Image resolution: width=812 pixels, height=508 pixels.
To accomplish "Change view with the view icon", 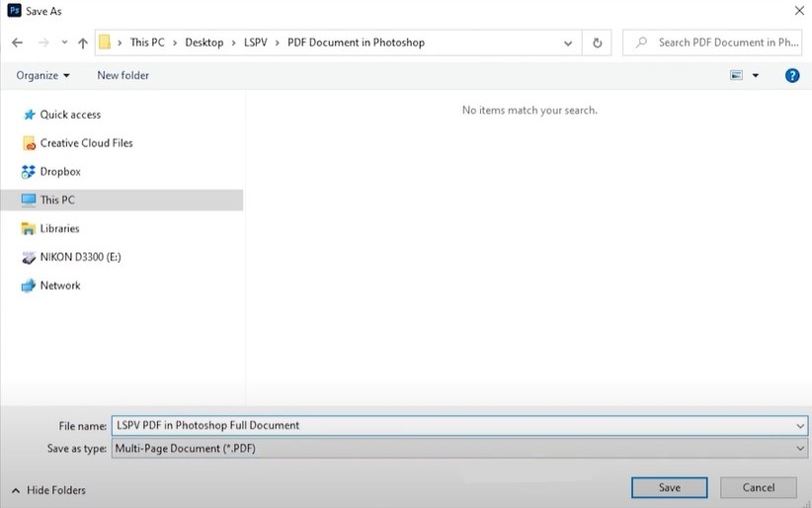I will tap(736, 76).
